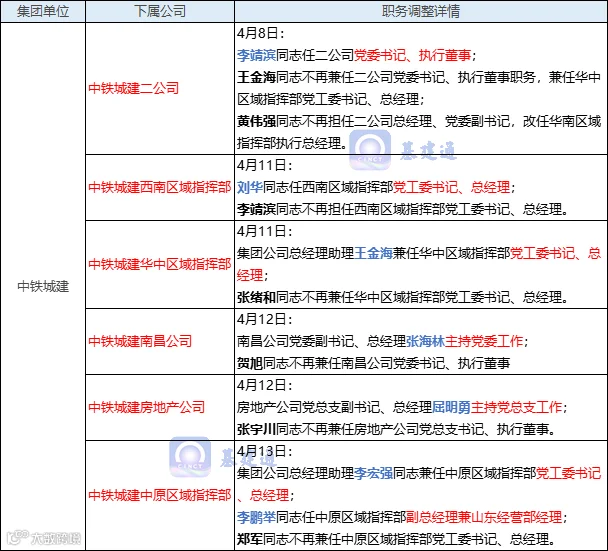The width and height of the screenshot is (608, 551).
Task: Select the 职务调整详情 column header
Action: coord(421,11)
